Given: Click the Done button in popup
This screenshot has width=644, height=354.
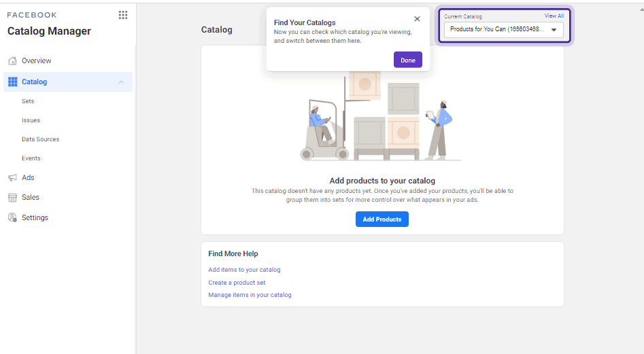Looking at the screenshot, I should click(408, 60).
